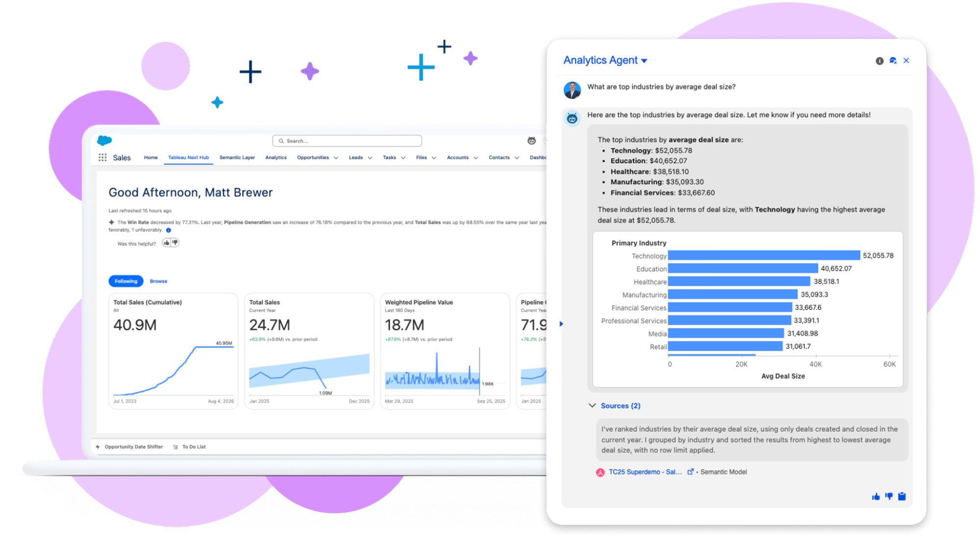The image size is (980, 552).
Task: Open the Leads tab dropdown arrow
Action: pos(370,158)
